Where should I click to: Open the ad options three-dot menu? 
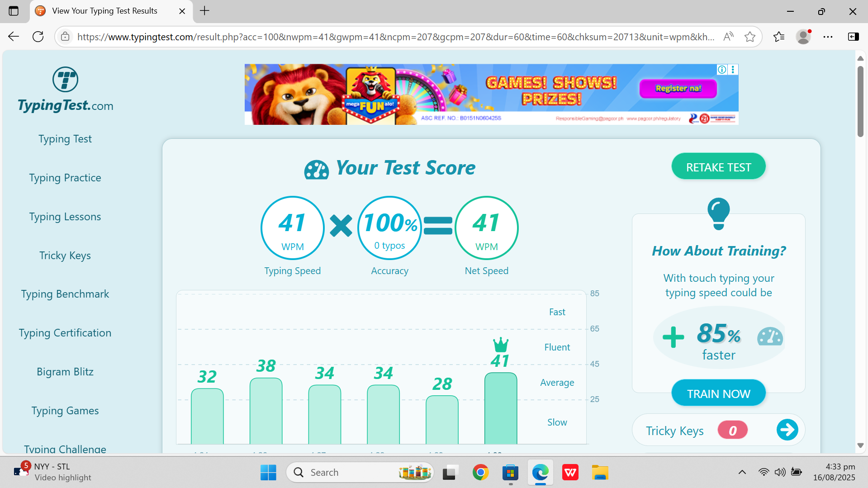click(x=733, y=70)
